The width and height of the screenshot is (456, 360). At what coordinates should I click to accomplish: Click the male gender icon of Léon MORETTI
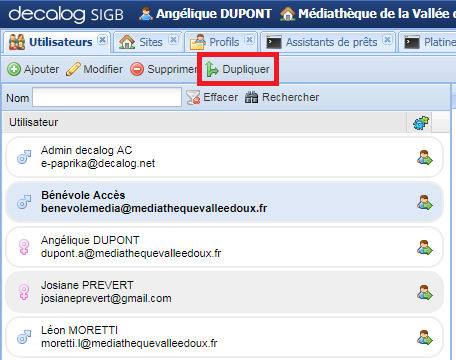[x=24, y=337]
